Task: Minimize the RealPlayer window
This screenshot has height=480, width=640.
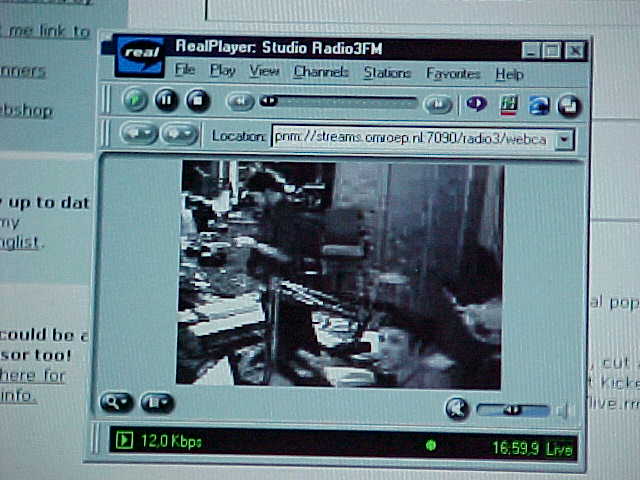Action: tap(531, 51)
